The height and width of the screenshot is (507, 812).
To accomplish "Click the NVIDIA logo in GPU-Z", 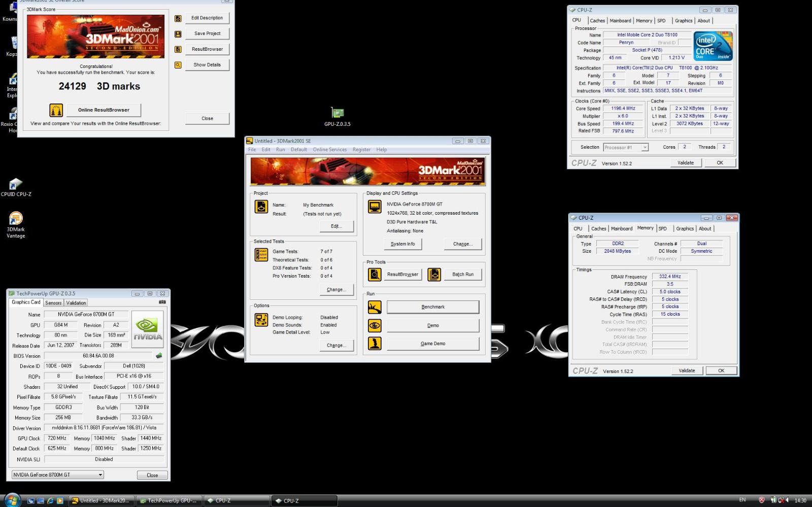I will click(148, 329).
